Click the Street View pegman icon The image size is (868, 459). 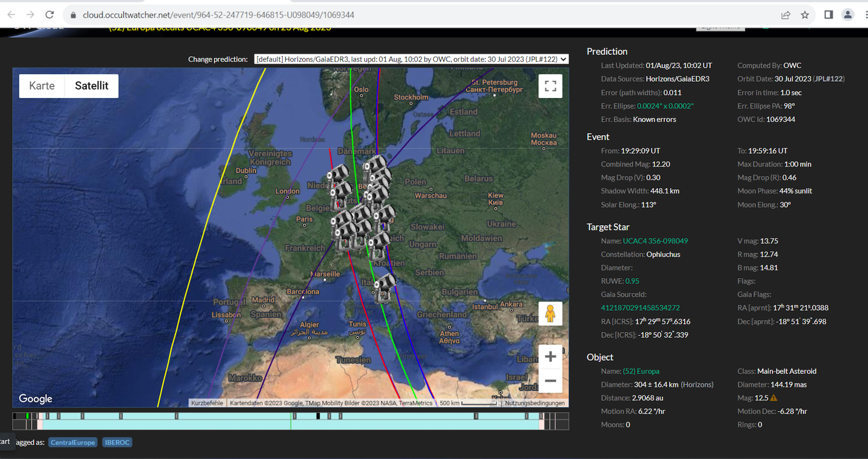pos(550,313)
